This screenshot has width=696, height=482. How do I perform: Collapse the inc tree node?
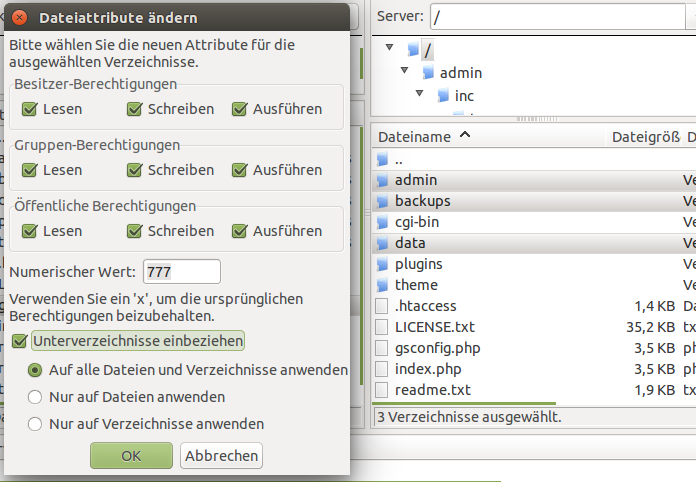pos(419,93)
